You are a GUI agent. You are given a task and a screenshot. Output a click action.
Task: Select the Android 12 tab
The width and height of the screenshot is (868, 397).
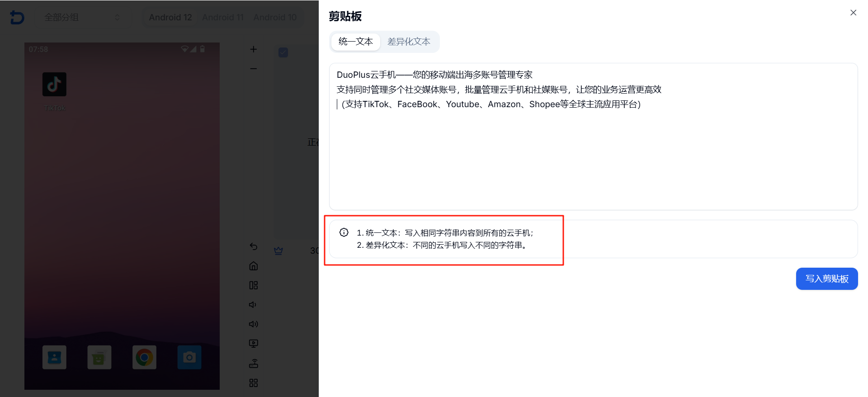coord(170,17)
